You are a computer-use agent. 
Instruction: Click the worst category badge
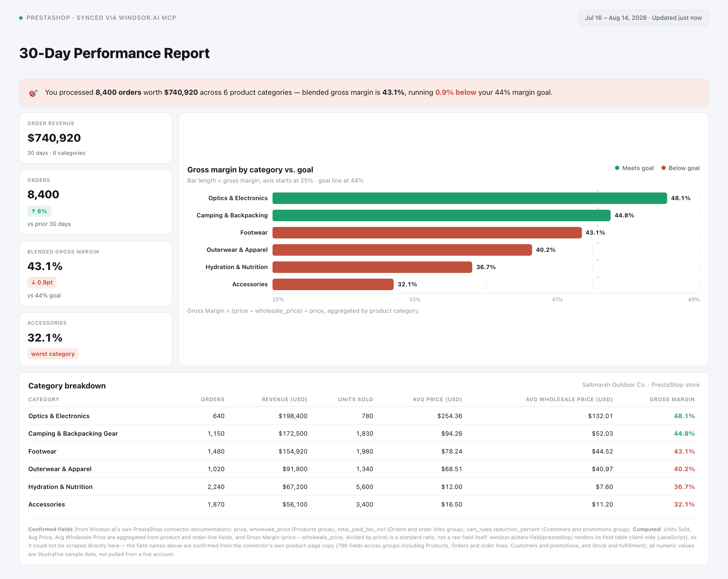[53, 354]
